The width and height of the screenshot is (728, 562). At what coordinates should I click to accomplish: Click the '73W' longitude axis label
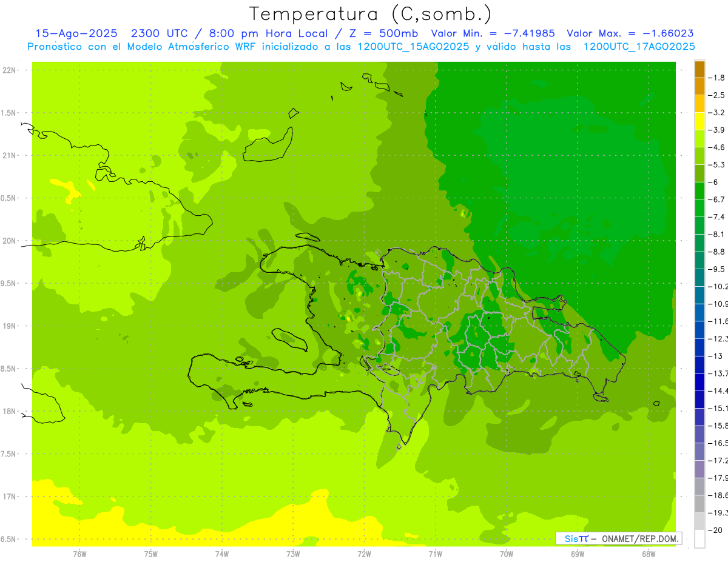click(x=293, y=554)
